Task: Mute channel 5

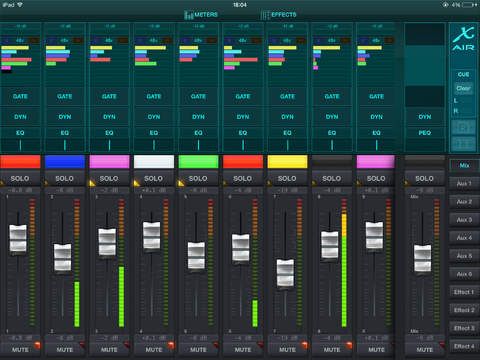Action: tap(198, 350)
